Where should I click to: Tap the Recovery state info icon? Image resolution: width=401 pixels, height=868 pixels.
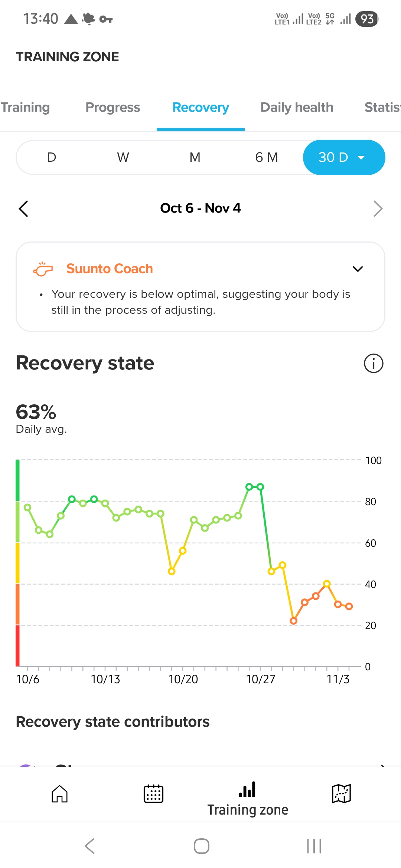[373, 363]
